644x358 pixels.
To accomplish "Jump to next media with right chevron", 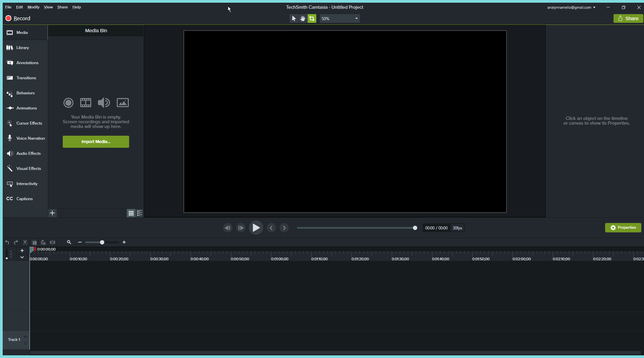I will 284,228.
